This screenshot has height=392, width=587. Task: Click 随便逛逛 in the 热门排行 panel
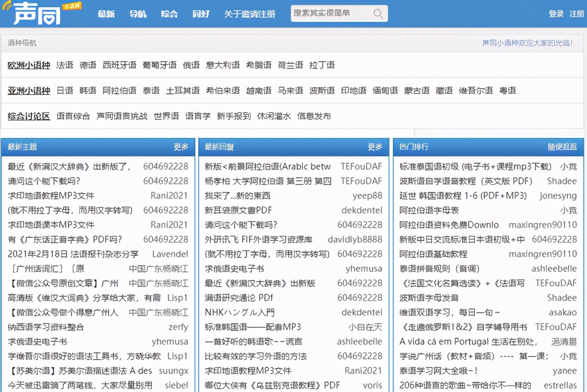(x=563, y=148)
